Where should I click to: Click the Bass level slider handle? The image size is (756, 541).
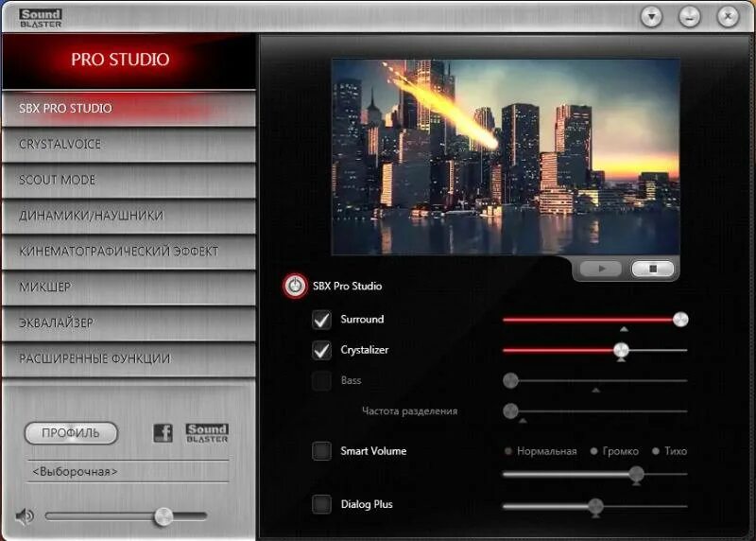pos(510,381)
